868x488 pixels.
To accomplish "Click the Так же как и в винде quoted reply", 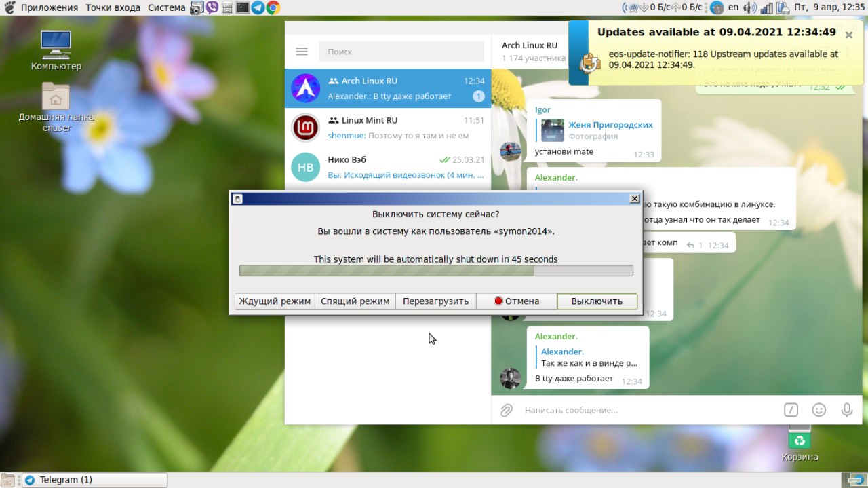I will [587, 357].
